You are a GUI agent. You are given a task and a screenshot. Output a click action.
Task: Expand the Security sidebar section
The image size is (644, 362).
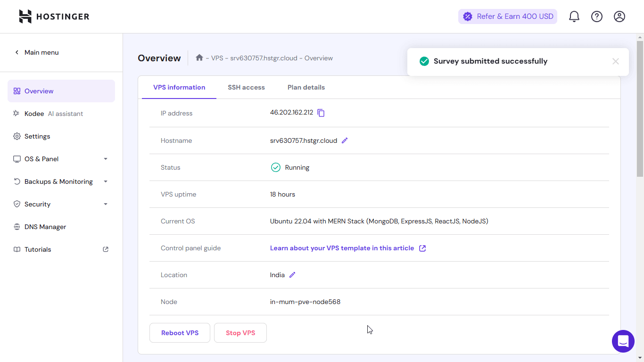(61, 204)
